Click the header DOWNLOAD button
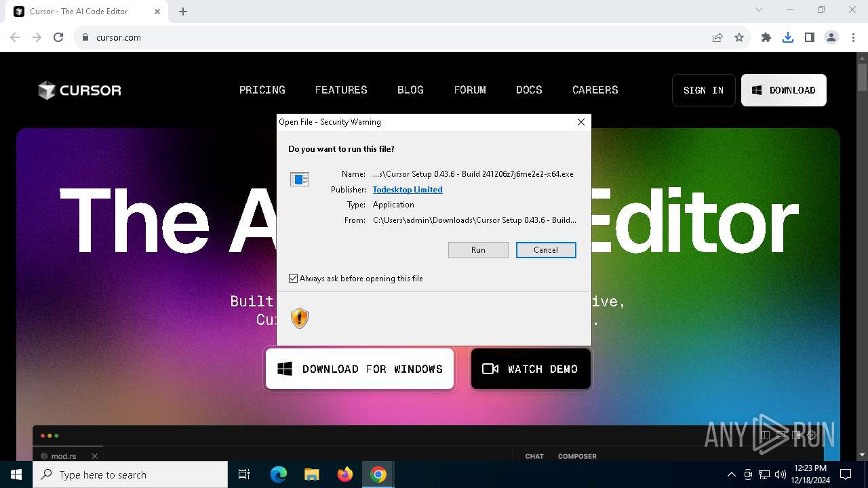This screenshot has width=868, height=488. pyautogui.click(x=784, y=90)
